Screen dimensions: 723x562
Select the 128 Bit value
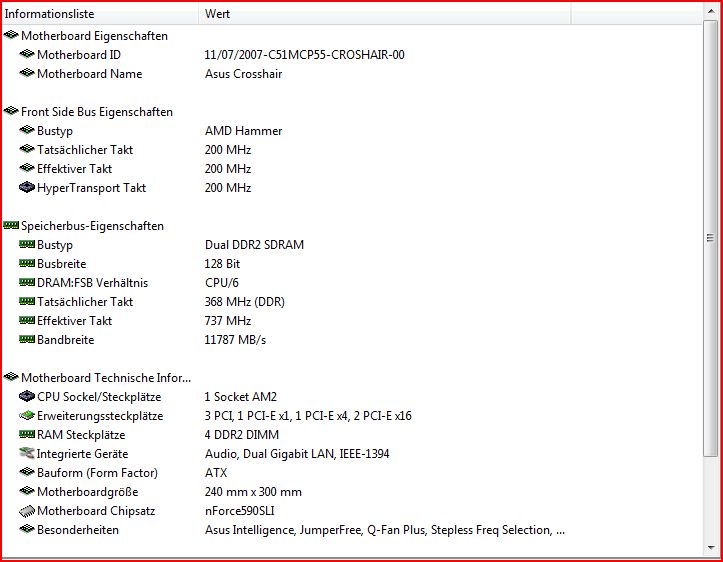pyautogui.click(x=222, y=264)
